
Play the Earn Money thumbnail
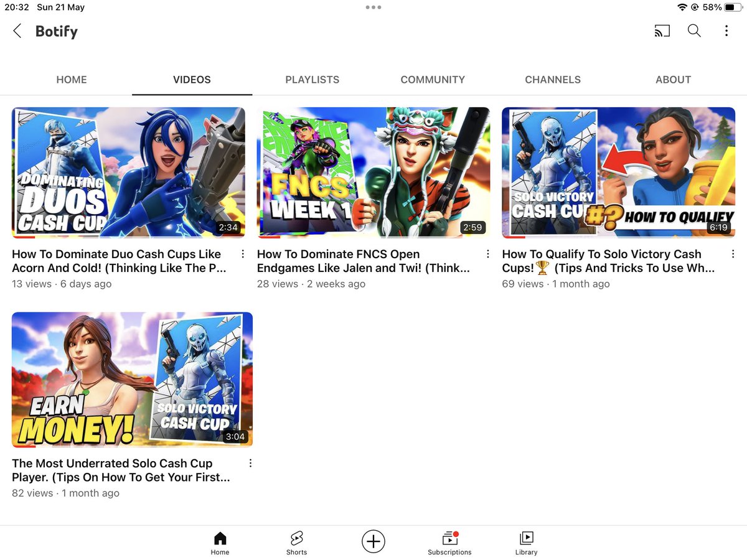click(132, 380)
